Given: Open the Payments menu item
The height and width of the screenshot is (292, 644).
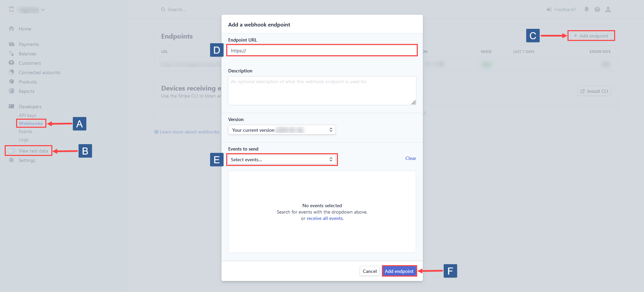Looking at the screenshot, I should 29,44.
